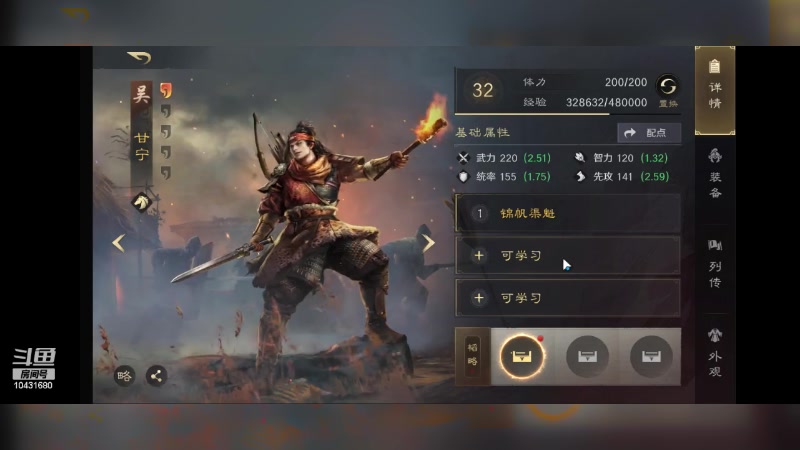Go to the next general with right arrow
The width and height of the screenshot is (800, 450).
point(429,243)
